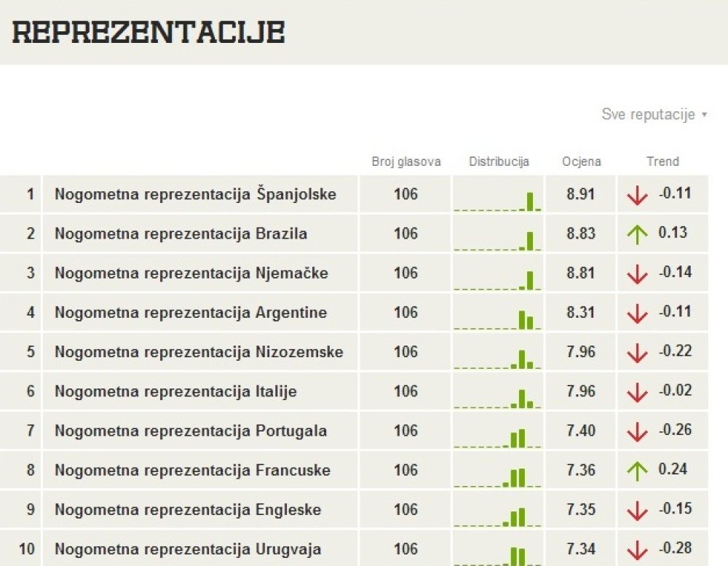Click the small arrow beside Sve reputacije
The height and width of the screenshot is (566, 728).
[x=704, y=115]
